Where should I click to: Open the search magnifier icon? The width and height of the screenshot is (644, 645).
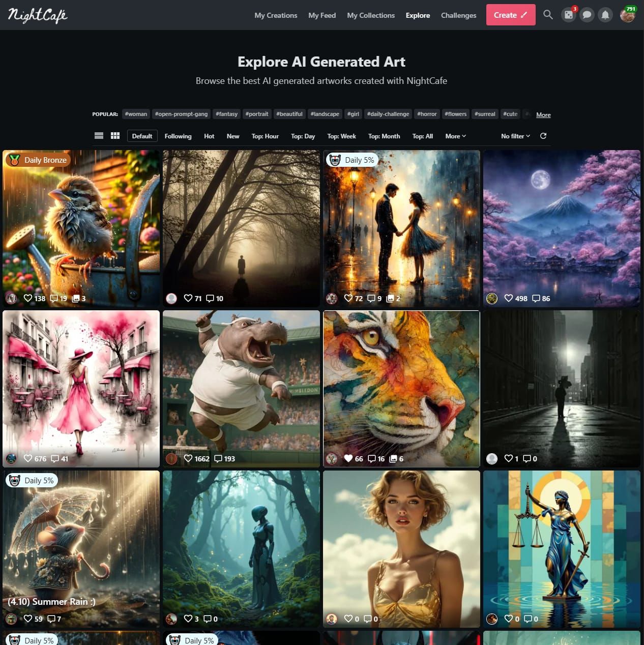tap(548, 15)
